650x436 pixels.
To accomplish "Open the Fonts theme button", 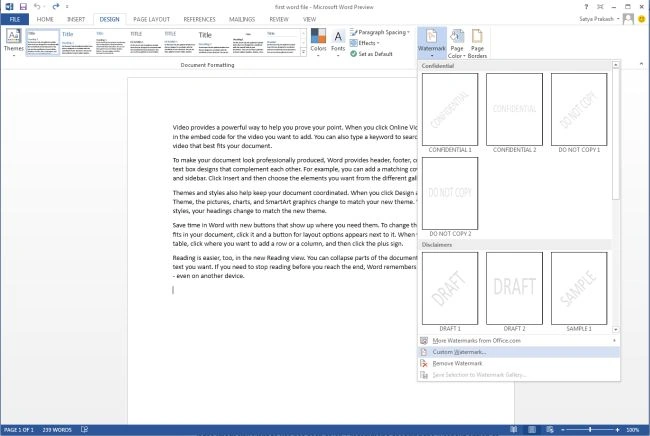I will (x=338, y=41).
